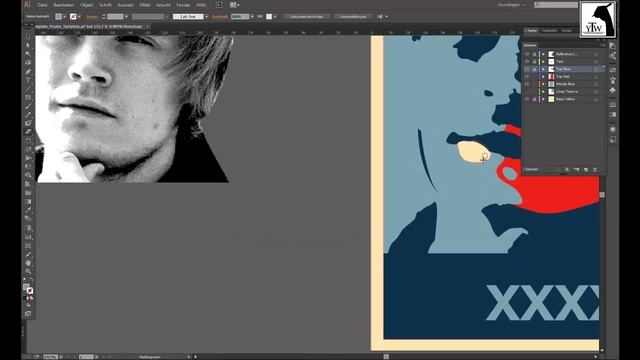
Task: Select the Gradient tool
Action: (x=28, y=202)
